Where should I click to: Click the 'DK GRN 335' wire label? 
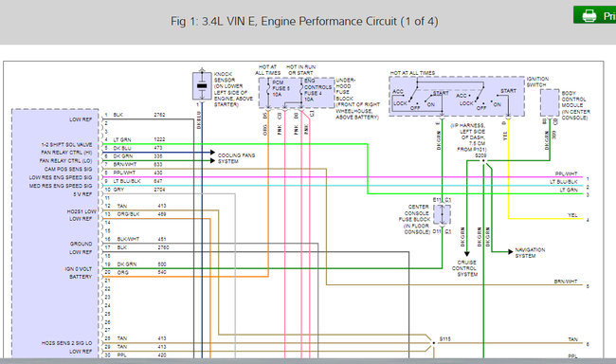(x=138, y=156)
